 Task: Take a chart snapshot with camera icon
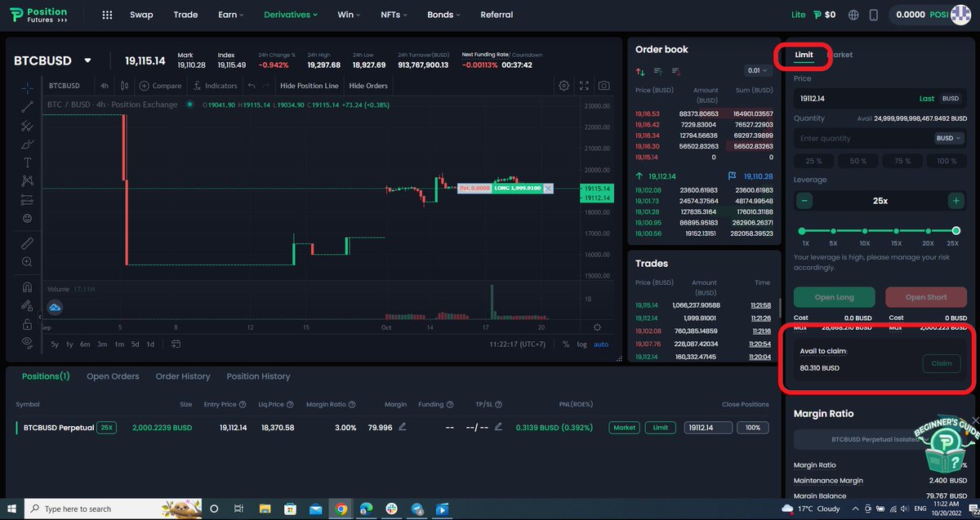pos(604,85)
